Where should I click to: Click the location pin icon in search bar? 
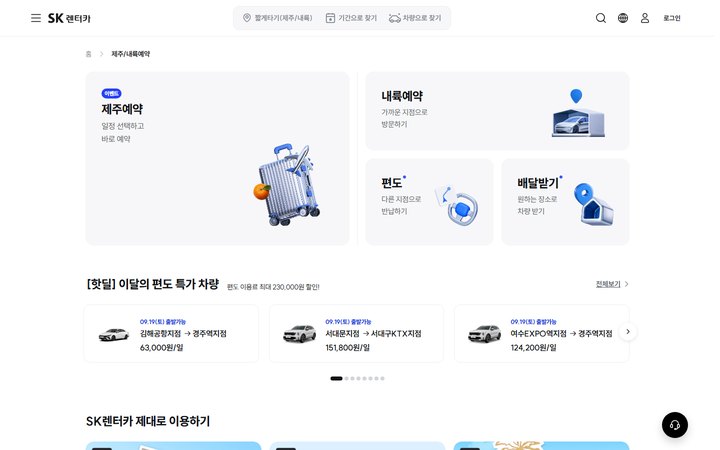pos(247,18)
